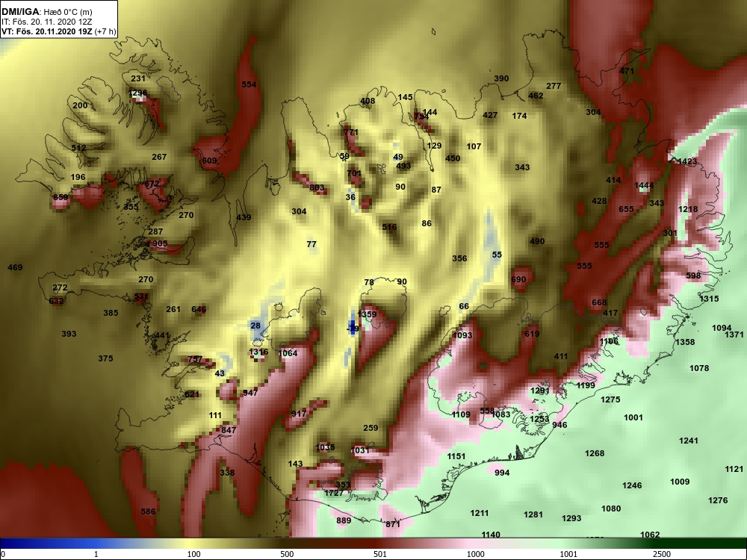The width and height of the screenshot is (747, 560).
Task: Click the map value "586"
Action: click(148, 512)
